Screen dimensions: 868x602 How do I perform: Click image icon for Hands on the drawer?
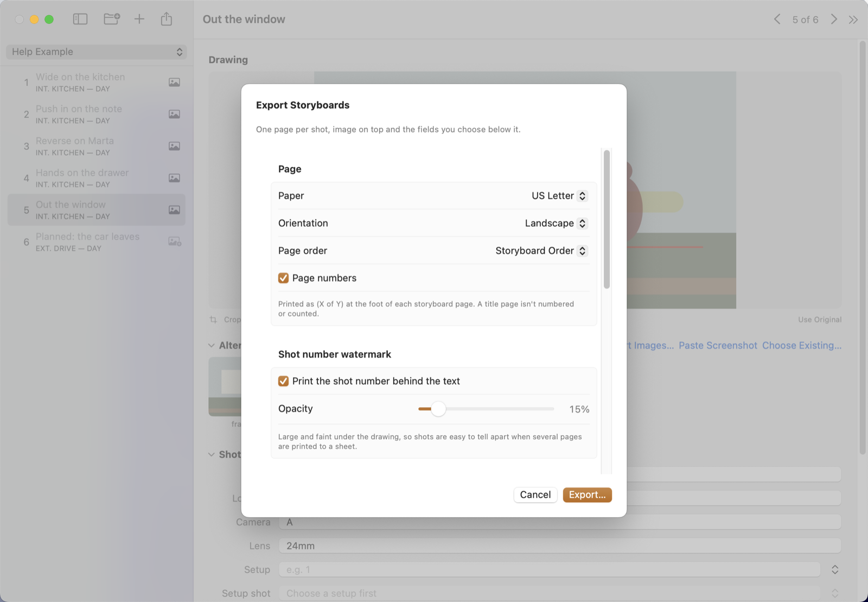pyautogui.click(x=174, y=178)
